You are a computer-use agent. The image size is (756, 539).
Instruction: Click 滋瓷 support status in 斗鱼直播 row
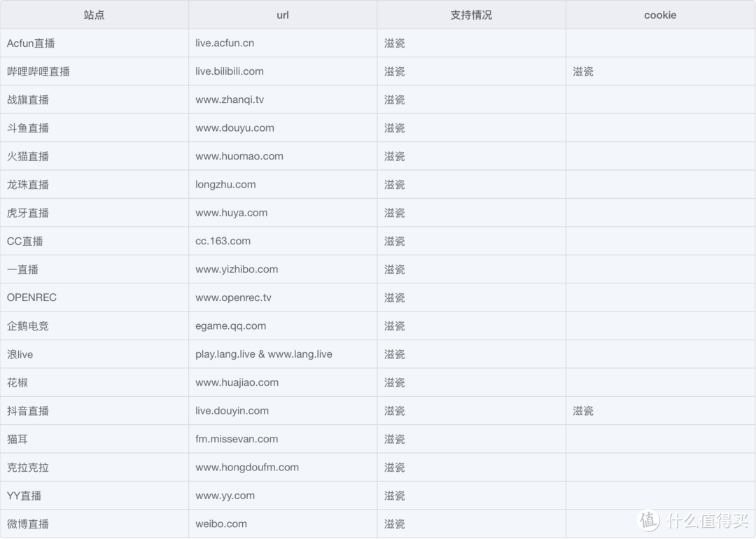point(394,128)
